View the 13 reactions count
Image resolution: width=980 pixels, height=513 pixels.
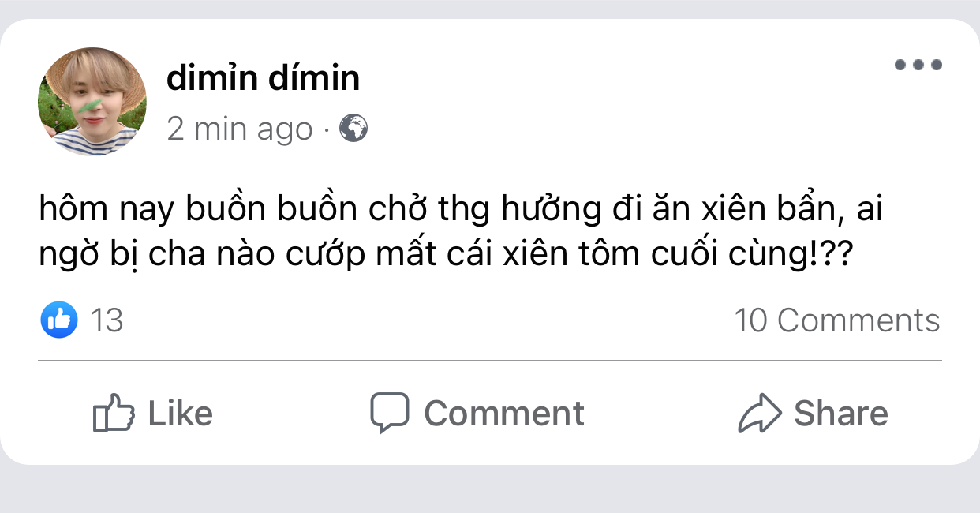[107, 321]
